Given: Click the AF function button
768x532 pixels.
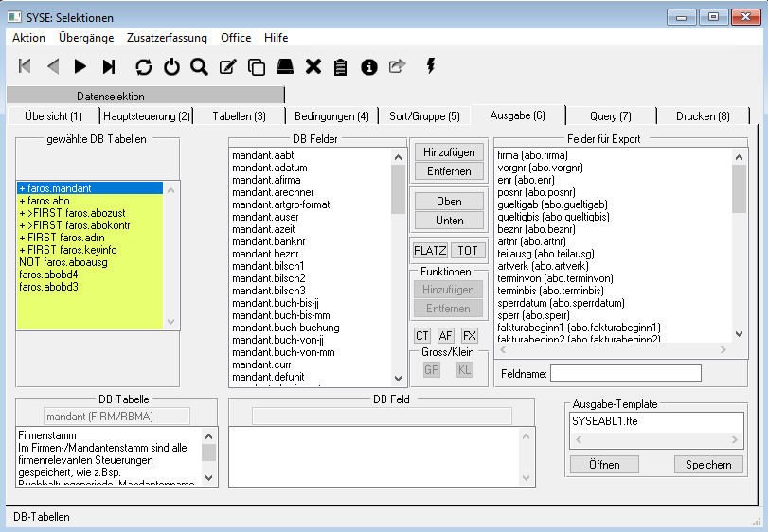Looking at the screenshot, I should tap(445, 336).
